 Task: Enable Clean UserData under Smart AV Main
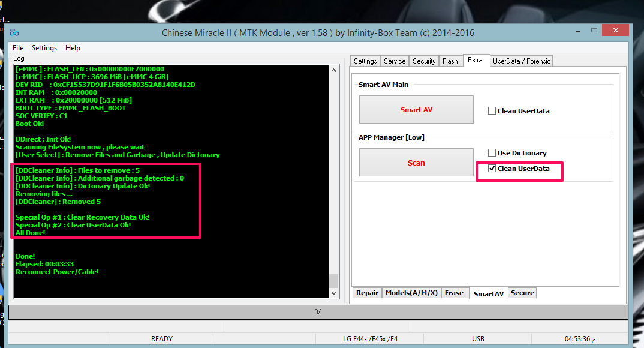point(492,110)
